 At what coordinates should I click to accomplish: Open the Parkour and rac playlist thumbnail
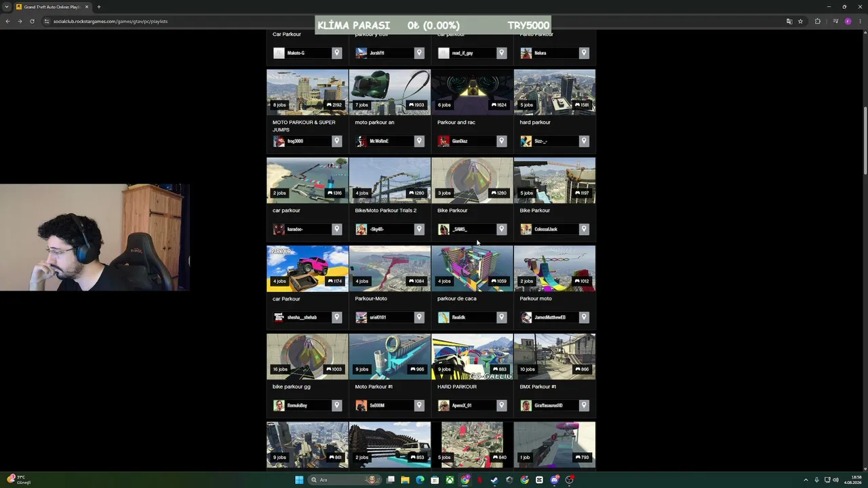472,91
